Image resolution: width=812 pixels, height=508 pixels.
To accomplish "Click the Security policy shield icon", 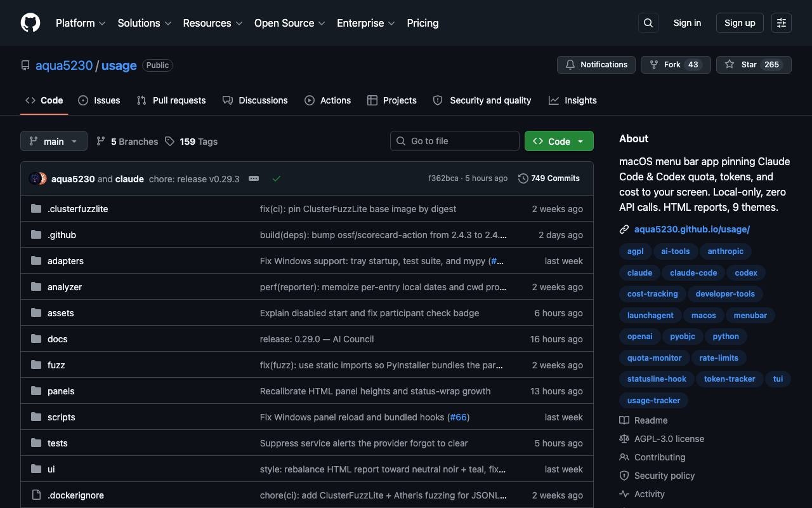I will pyautogui.click(x=624, y=476).
